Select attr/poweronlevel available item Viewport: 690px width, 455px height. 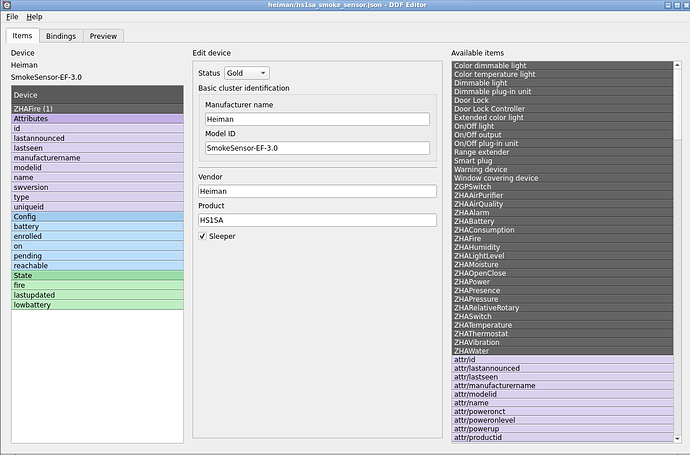(x=562, y=420)
